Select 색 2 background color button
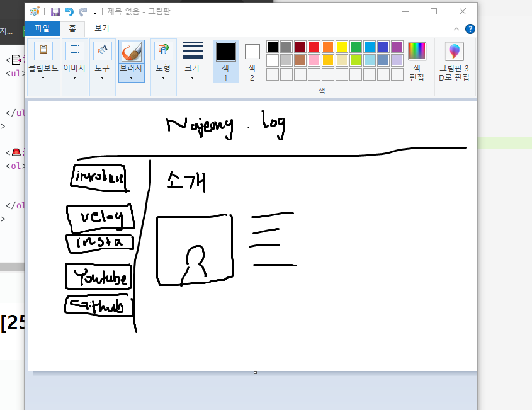The width and height of the screenshot is (532, 410). click(x=252, y=62)
